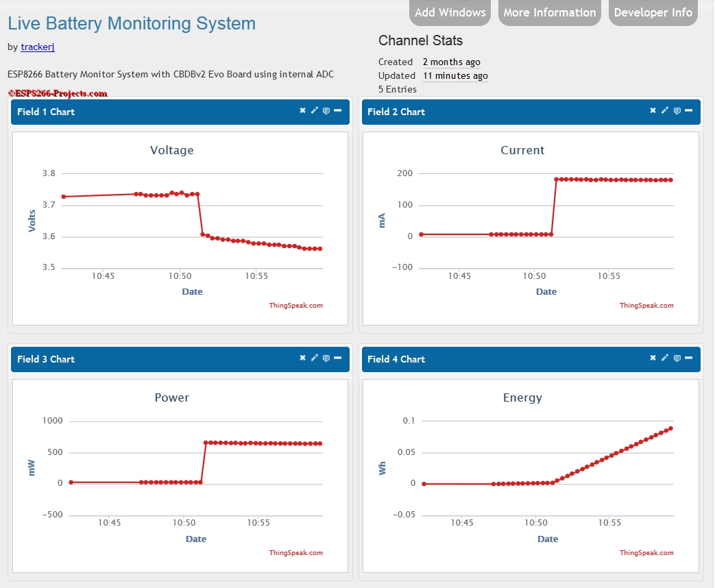Open the Developer Info tab

tap(653, 12)
